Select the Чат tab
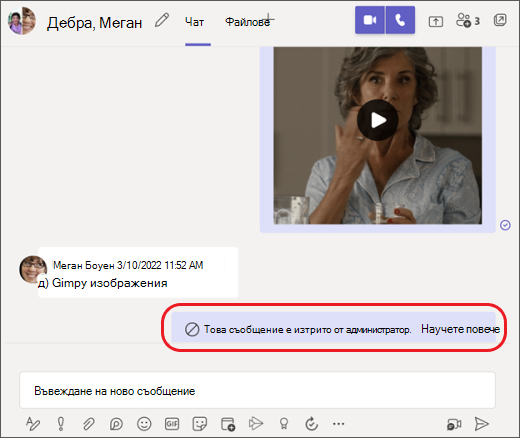 tap(194, 22)
